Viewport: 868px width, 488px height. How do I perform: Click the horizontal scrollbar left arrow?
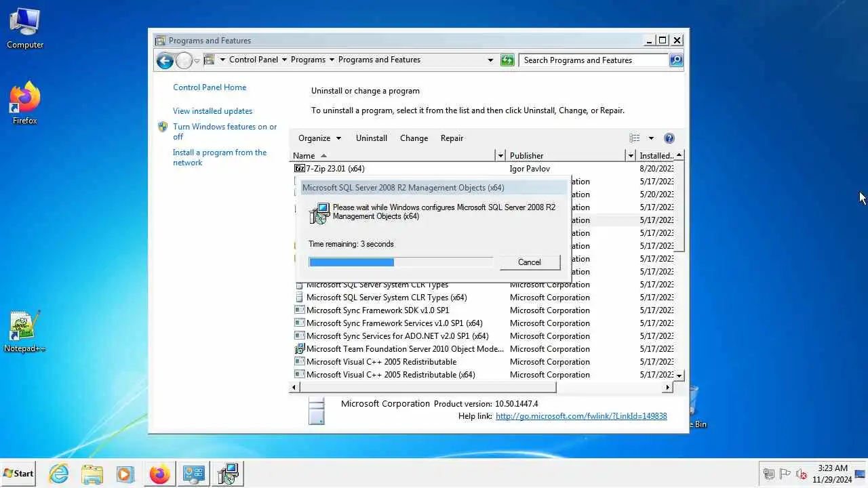(x=294, y=388)
